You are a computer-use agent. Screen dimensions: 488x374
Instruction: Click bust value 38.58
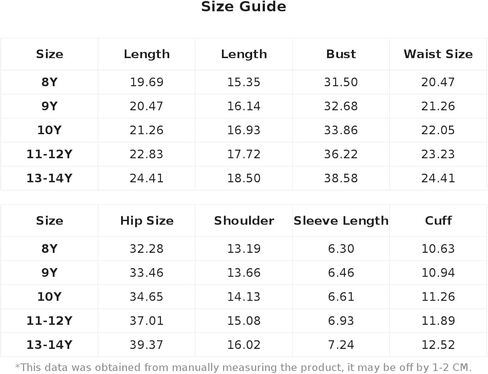coord(341,178)
